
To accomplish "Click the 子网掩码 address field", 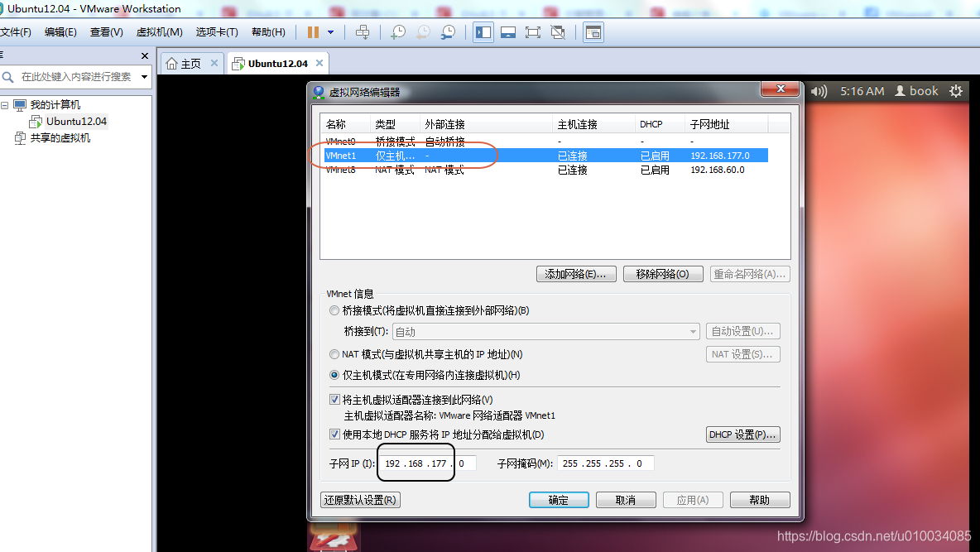I will 606,463.
